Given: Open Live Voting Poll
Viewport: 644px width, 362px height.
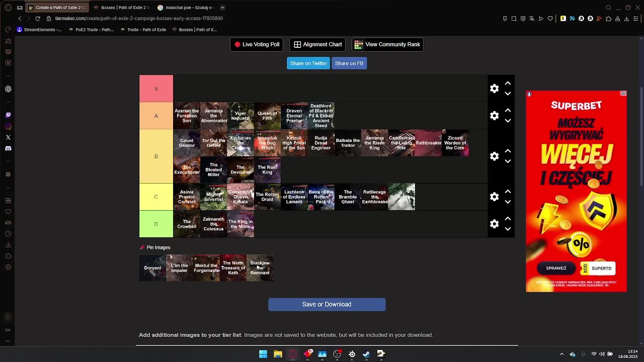Looking at the screenshot, I should [x=257, y=44].
